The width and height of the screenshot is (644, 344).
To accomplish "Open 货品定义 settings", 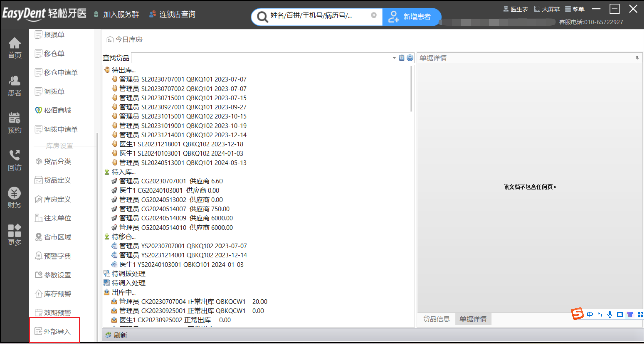I will tap(53, 180).
